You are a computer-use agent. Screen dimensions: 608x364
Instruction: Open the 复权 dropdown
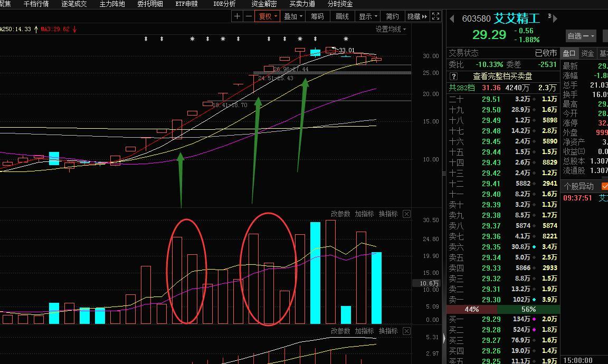268,16
